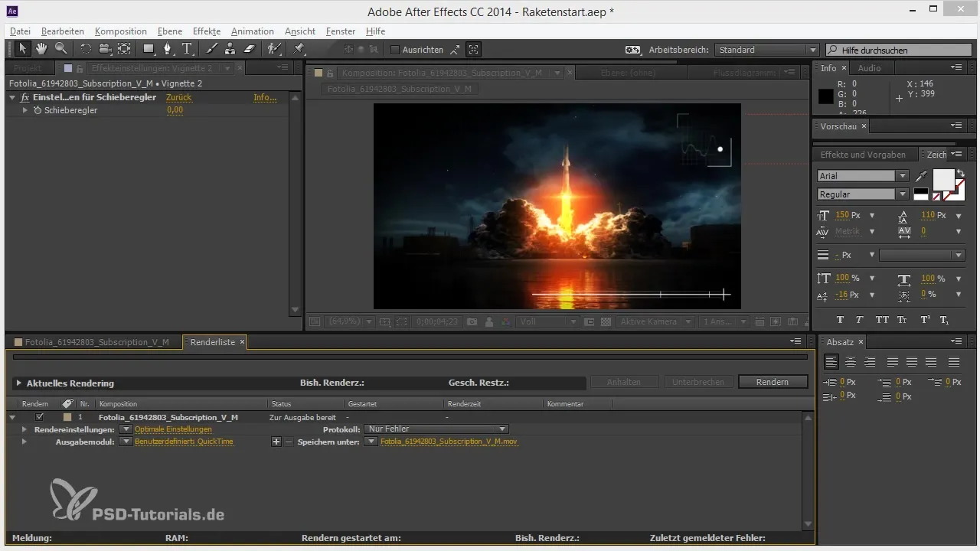
Task: Apply Faux Italic text style
Action: 860,320
